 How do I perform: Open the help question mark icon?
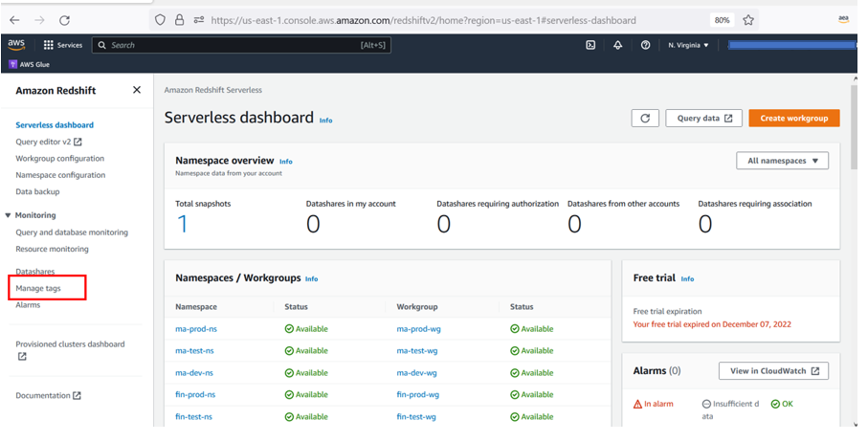point(645,45)
